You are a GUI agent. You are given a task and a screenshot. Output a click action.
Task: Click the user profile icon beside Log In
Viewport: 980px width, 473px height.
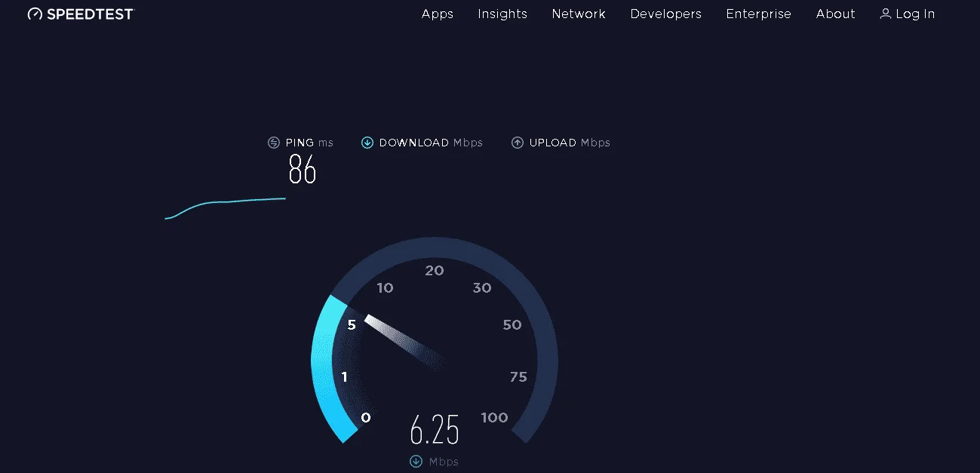(x=886, y=14)
